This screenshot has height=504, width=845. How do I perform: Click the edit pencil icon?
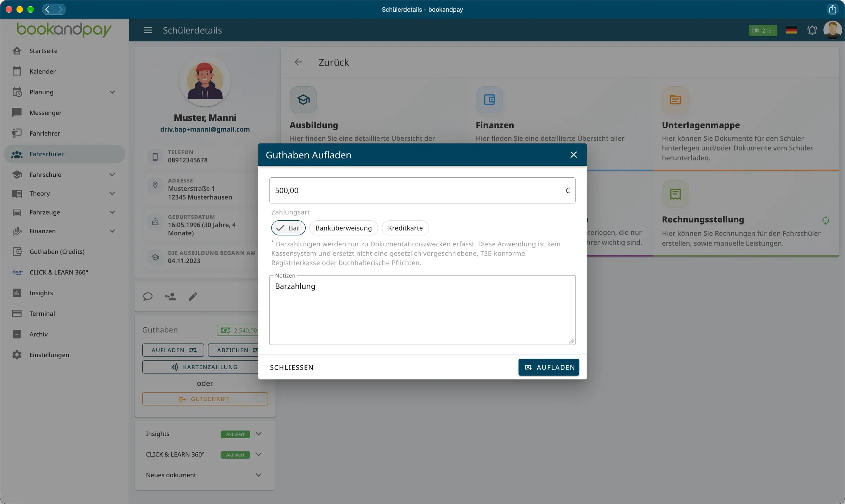(x=193, y=297)
